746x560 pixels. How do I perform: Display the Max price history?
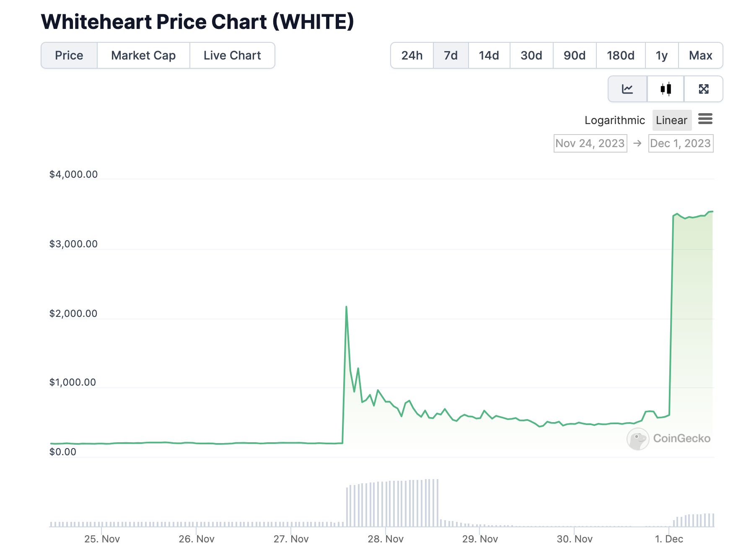click(x=700, y=55)
